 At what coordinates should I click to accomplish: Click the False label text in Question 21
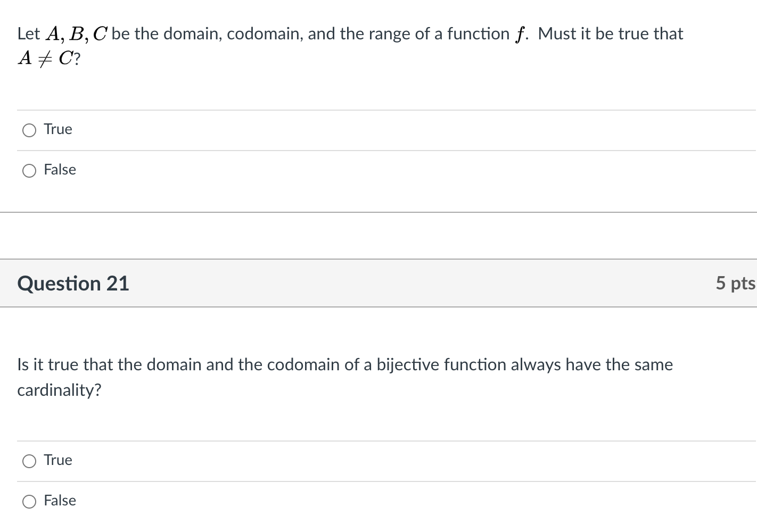pos(60,501)
